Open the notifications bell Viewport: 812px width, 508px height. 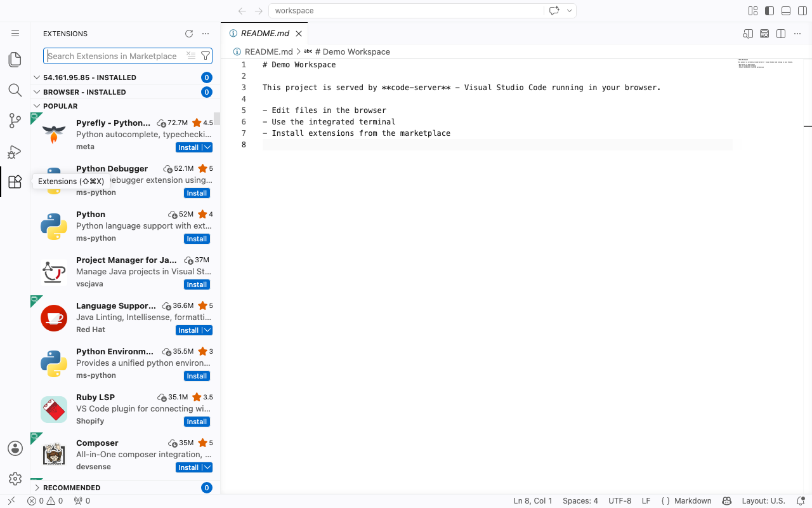[801, 501]
